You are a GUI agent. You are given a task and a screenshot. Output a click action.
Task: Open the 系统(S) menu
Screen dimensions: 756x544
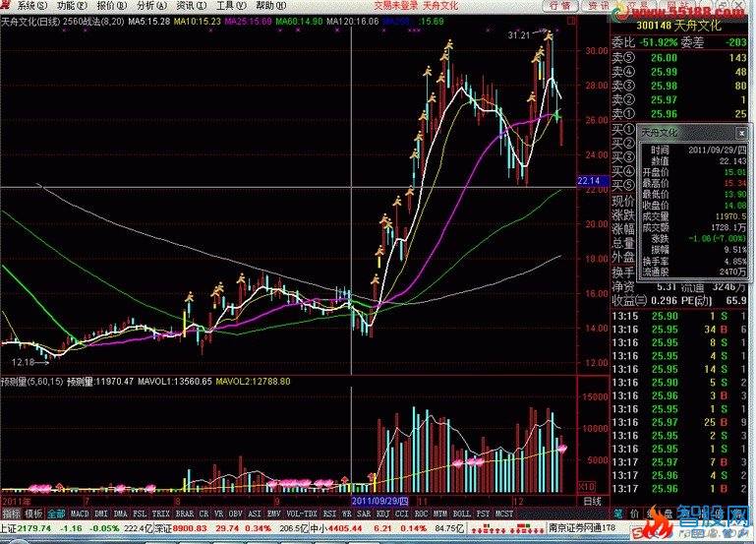[32, 6]
